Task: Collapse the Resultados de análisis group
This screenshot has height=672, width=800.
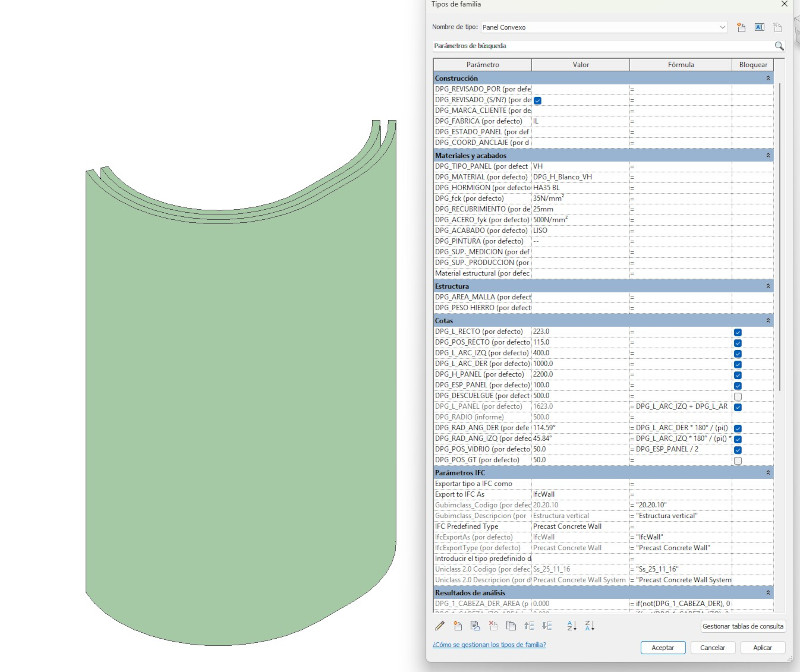Action: click(768, 593)
